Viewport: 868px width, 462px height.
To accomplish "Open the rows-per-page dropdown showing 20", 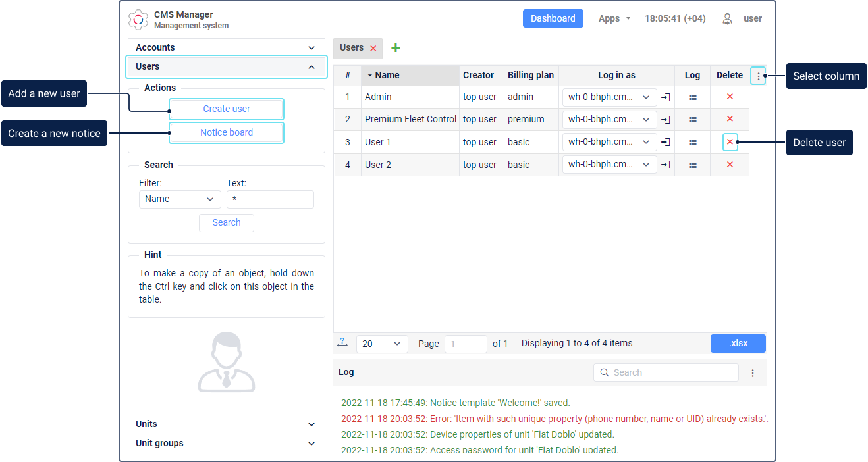I will (x=381, y=344).
